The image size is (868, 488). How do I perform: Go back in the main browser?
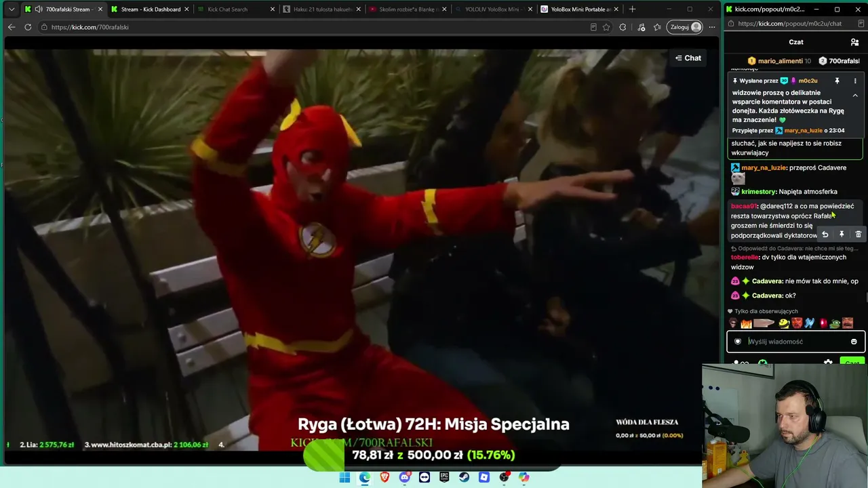[x=12, y=27]
